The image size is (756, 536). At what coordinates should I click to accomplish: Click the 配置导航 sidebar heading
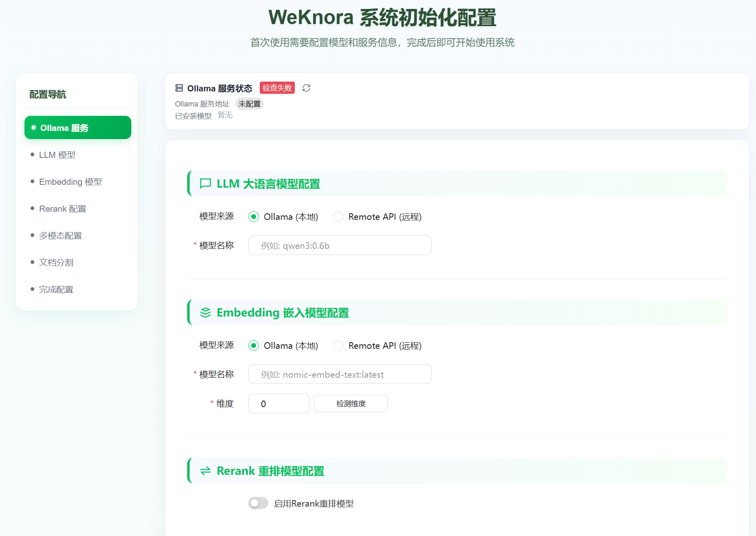click(48, 95)
